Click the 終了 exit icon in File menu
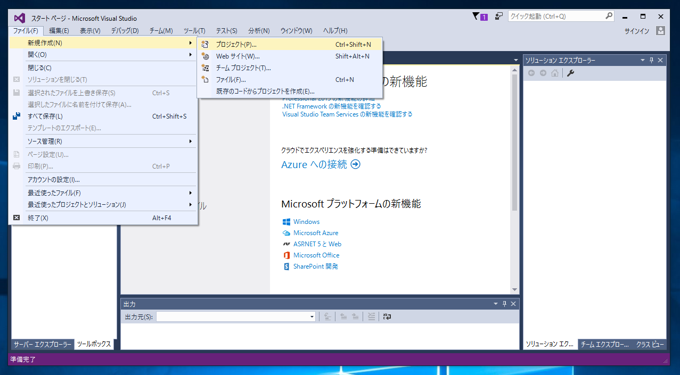This screenshot has width=680, height=375. (16, 218)
